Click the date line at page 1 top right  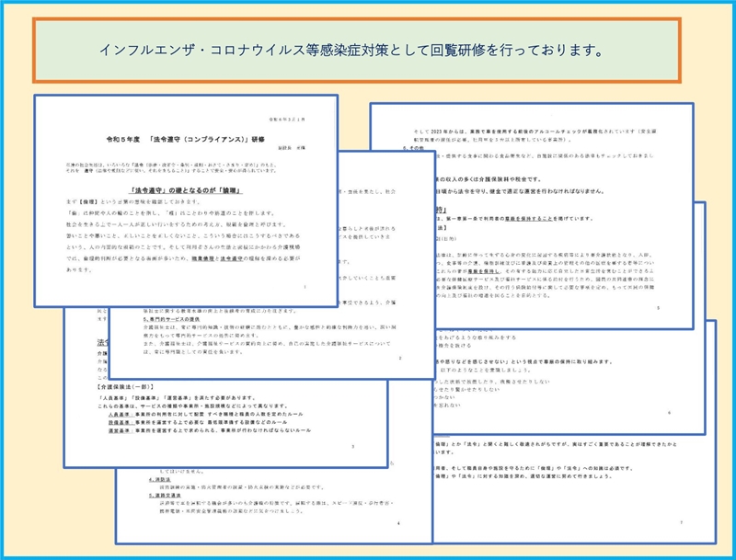287,120
